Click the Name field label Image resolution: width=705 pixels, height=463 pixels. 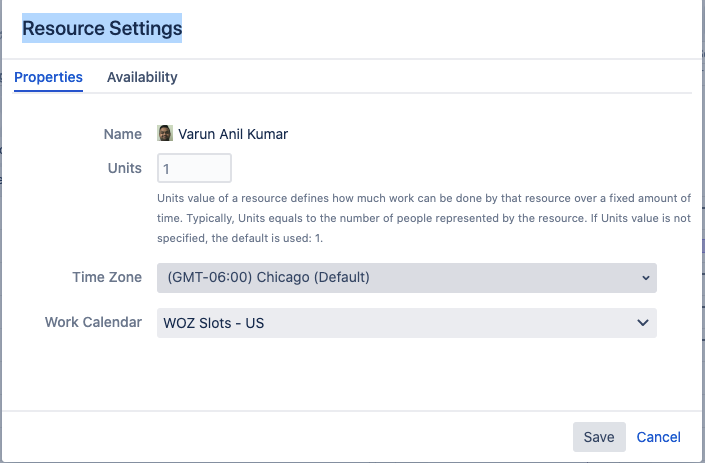coord(122,133)
